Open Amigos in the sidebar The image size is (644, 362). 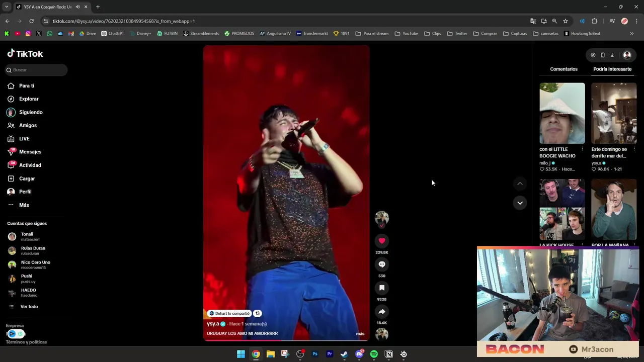(22, 125)
